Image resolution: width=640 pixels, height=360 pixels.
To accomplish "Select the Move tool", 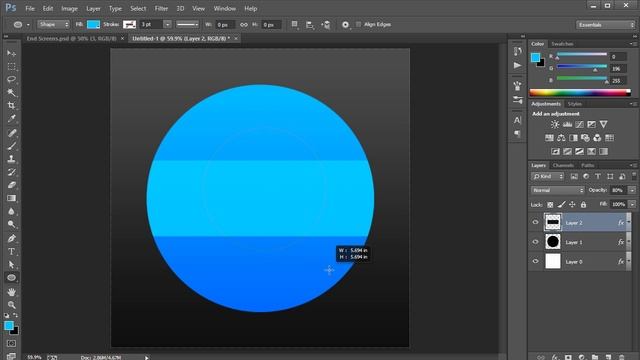I will [x=11, y=53].
